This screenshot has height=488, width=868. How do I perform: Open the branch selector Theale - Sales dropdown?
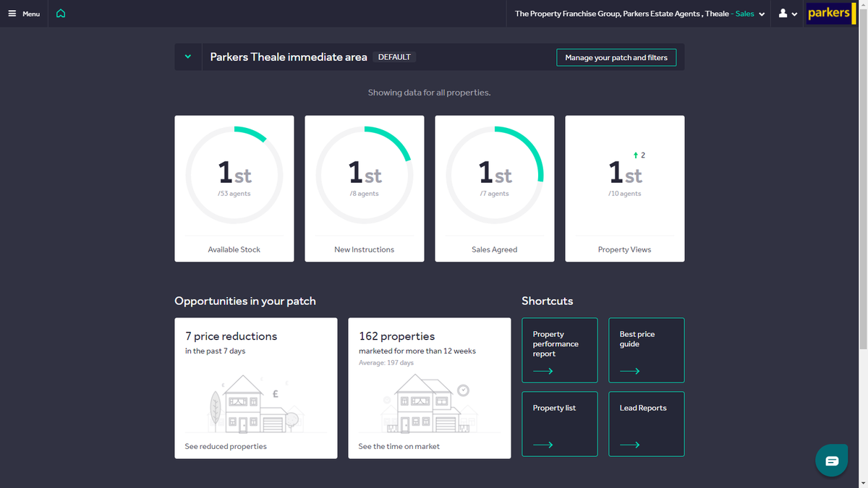pyautogui.click(x=639, y=14)
